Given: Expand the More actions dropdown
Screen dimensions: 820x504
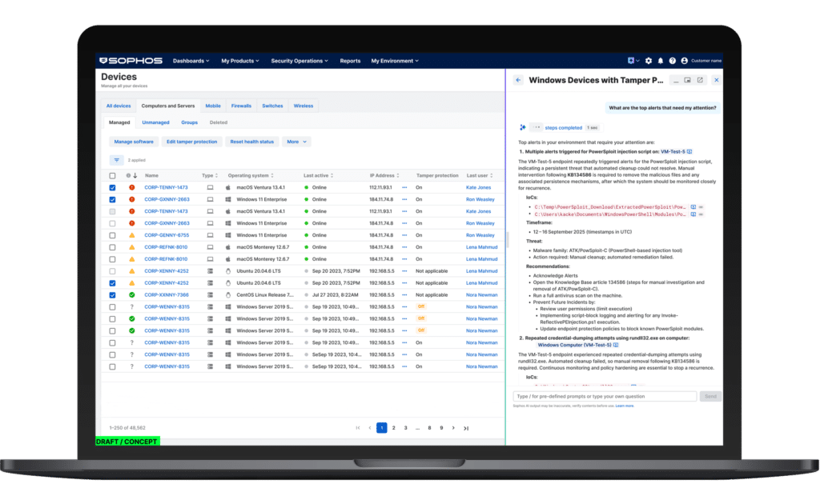Looking at the screenshot, I should click(296, 142).
